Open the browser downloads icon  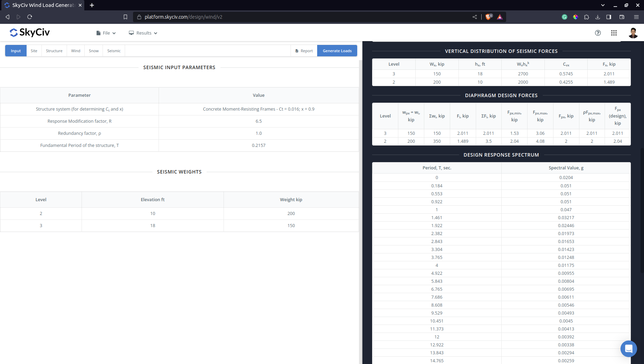coord(597,17)
